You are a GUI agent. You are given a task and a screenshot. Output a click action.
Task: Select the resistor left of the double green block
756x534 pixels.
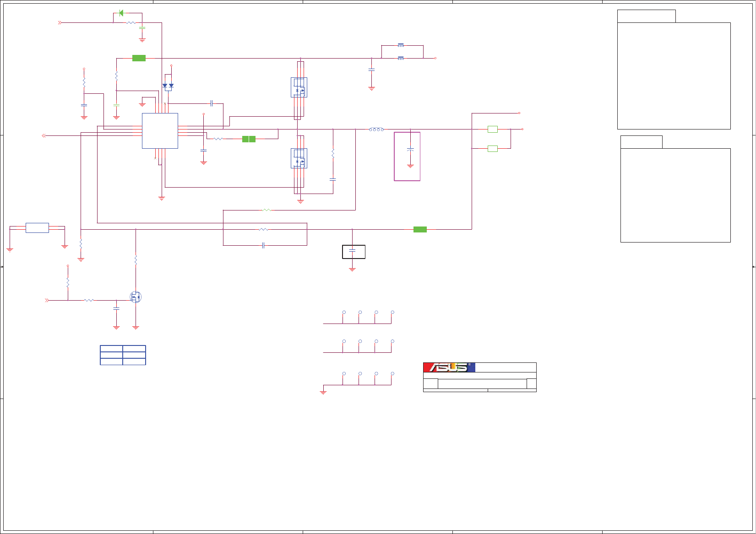[x=218, y=139]
